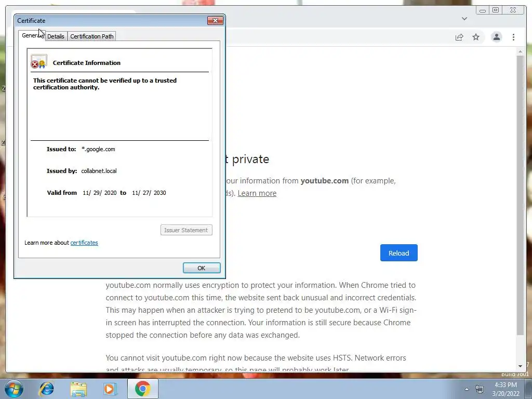The height and width of the screenshot is (399, 532).
Task: Open the certificates help link
Action: 84,243
